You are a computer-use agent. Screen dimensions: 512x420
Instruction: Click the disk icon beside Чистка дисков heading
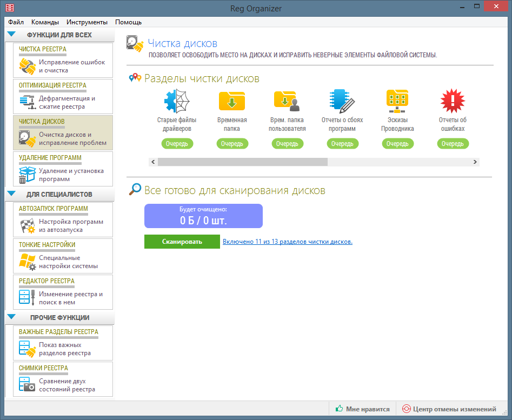click(x=135, y=44)
